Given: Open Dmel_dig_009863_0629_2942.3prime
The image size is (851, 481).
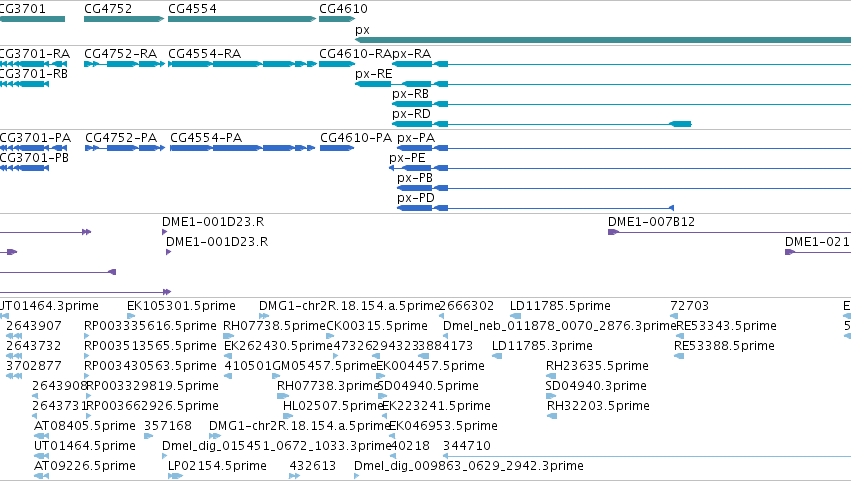Looking at the screenshot, I should (x=469, y=467).
